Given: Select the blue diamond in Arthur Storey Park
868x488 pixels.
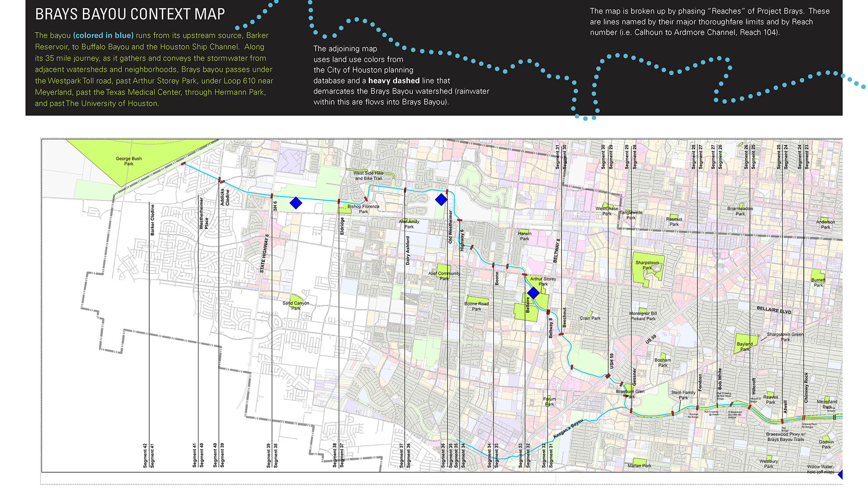Looking at the screenshot, I should pos(533,293).
